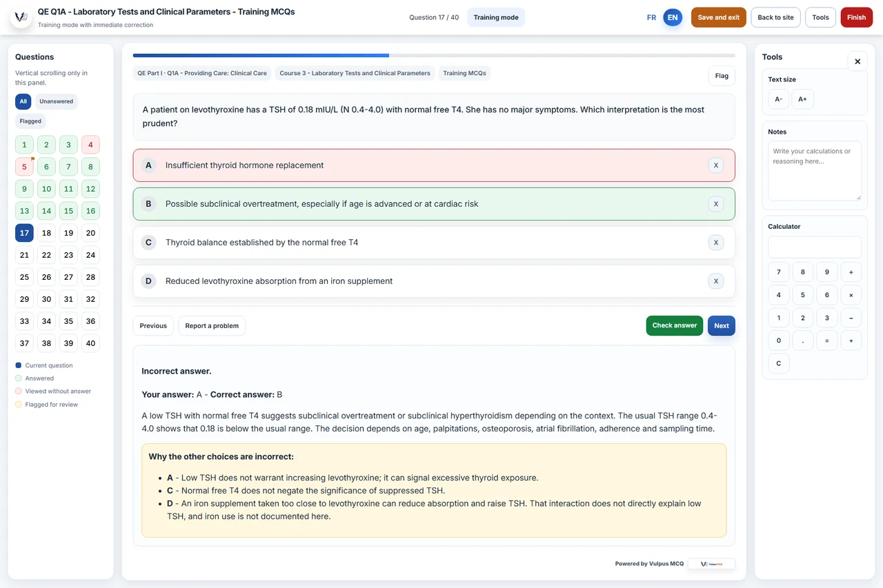Filter questions by Unanswered
The width and height of the screenshot is (883, 588).
click(x=56, y=101)
